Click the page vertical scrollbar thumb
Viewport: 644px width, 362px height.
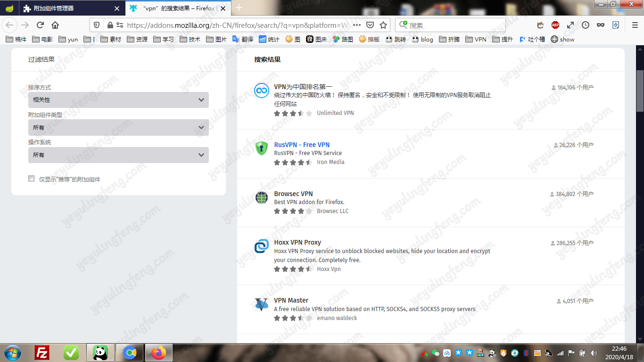640,90
